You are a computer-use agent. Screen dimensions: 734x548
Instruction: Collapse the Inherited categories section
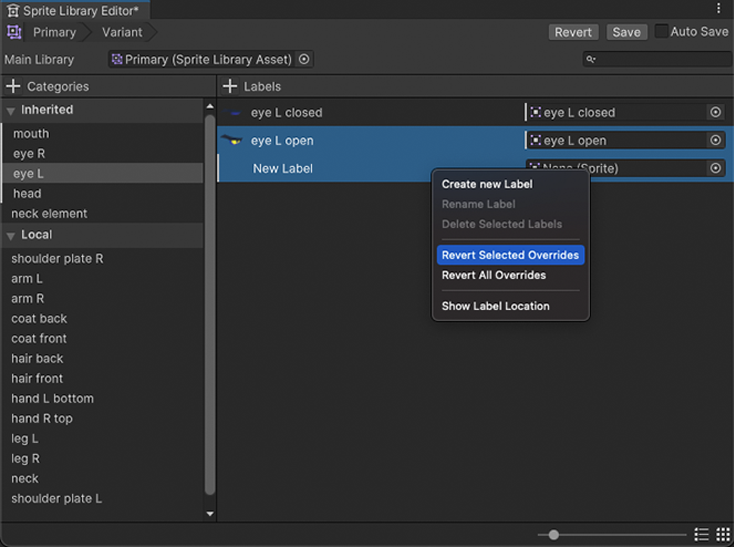click(11, 111)
